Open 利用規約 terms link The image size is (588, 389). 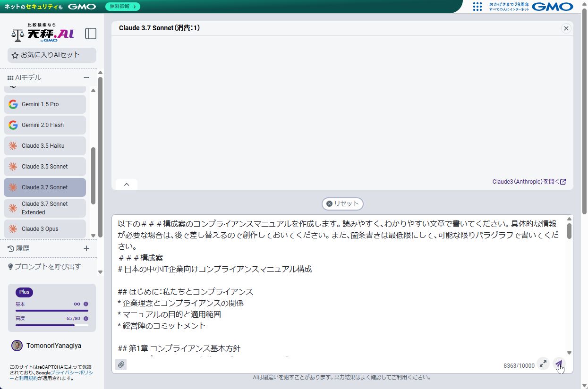point(28,379)
